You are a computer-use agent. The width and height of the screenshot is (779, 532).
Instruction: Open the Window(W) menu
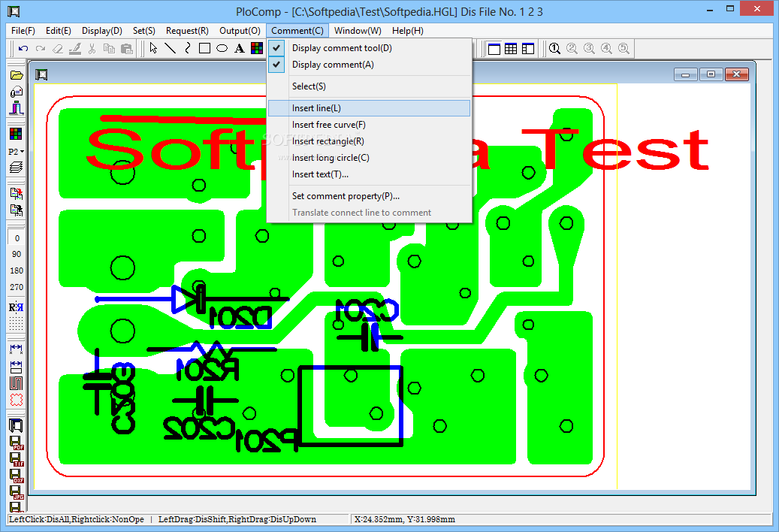358,31
